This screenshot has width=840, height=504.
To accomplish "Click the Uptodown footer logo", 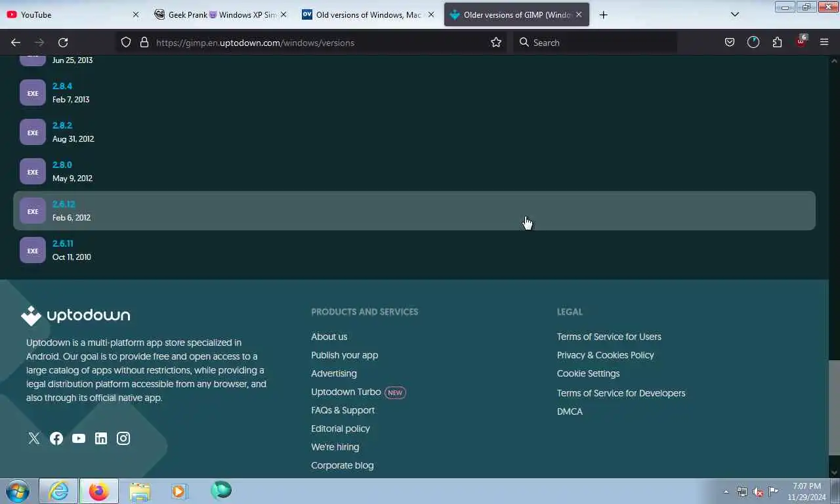I will 75,316.
